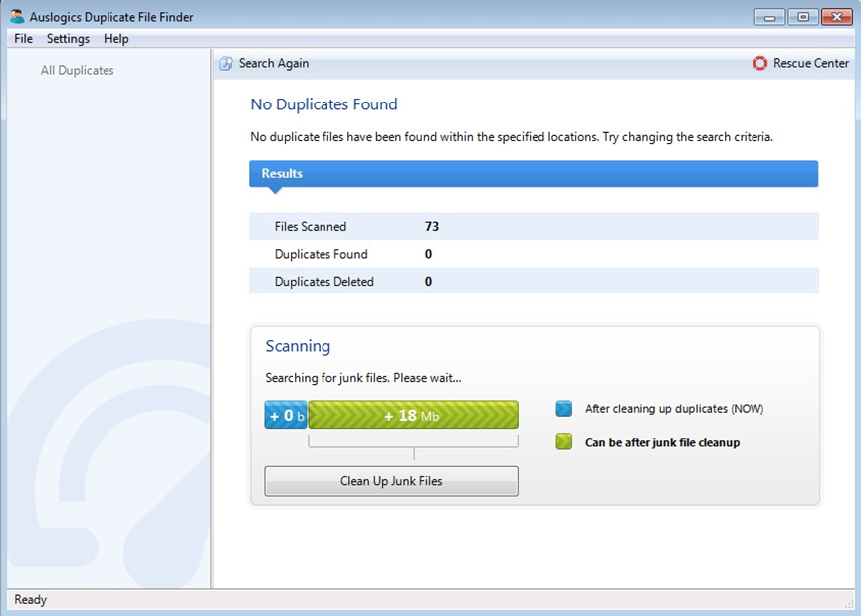Click the 'Scanning' heading

(x=299, y=347)
